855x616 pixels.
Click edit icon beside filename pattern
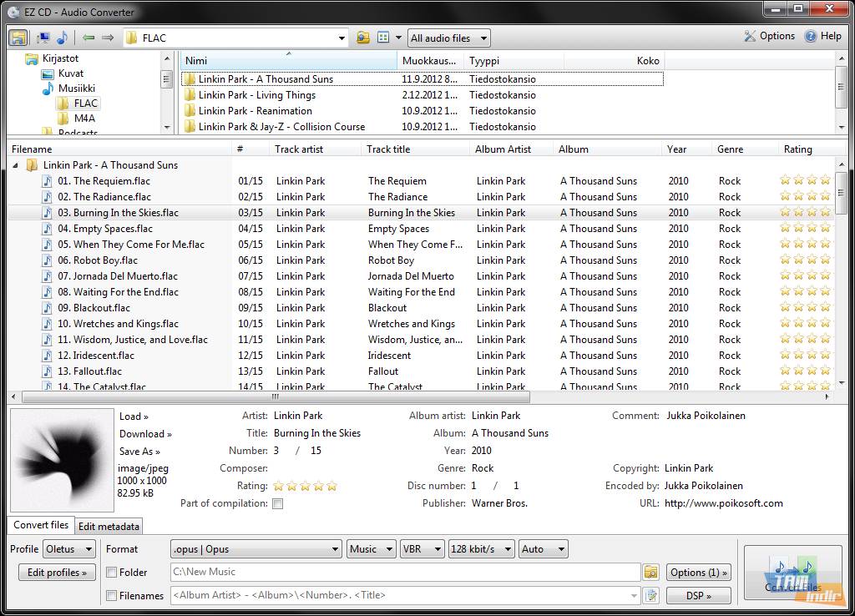651,595
